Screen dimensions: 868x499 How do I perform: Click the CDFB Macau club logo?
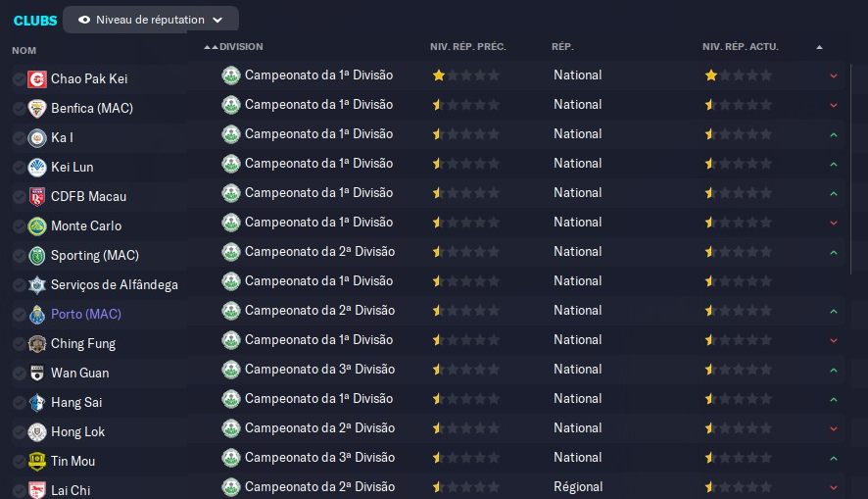[37, 197]
